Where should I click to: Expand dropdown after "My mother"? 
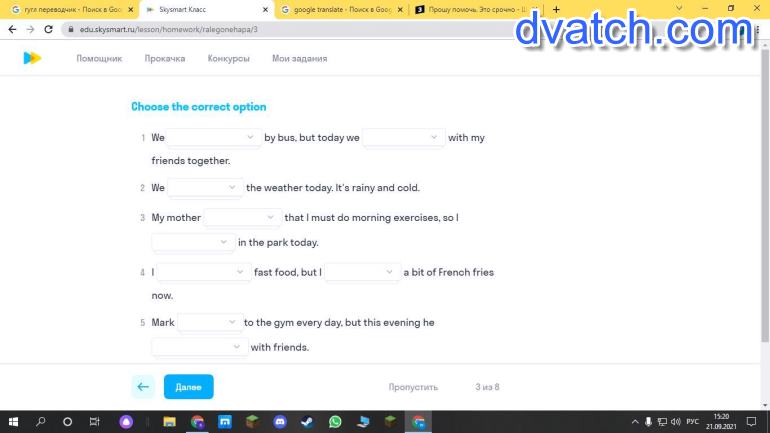click(x=243, y=217)
